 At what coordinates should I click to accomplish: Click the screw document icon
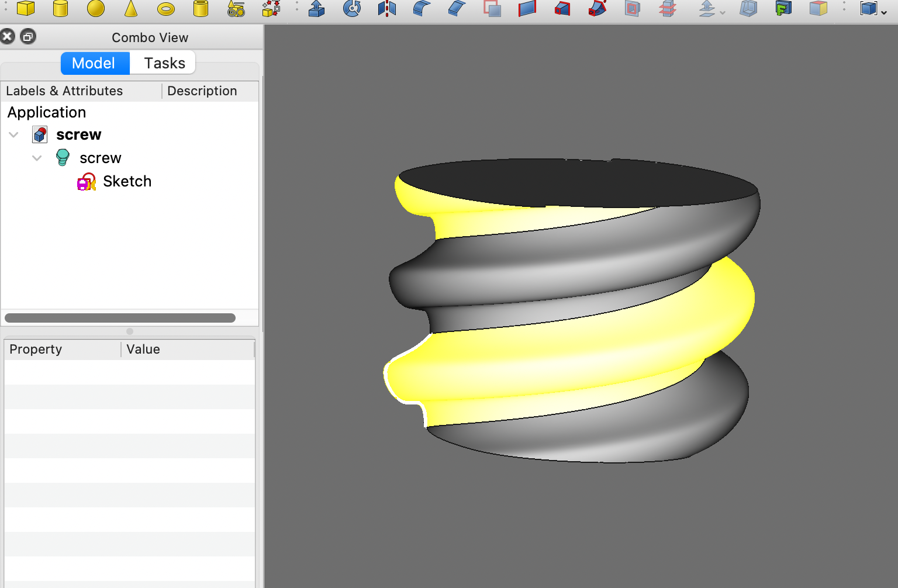coord(40,135)
